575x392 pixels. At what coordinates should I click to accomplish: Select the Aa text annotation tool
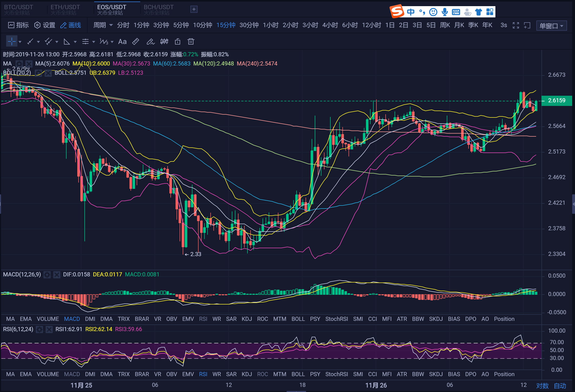click(x=122, y=41)
